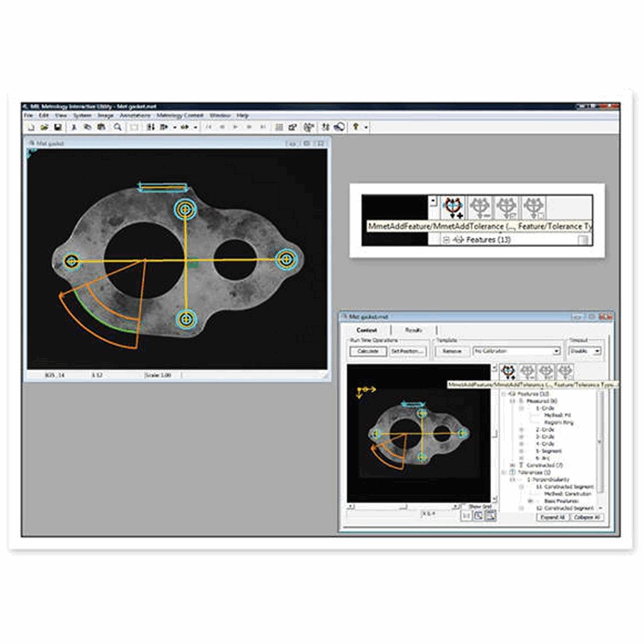Image resolution: width=644 pixels, height=644 pixels.
Task: Select the 6-Arc feature in tree
Action: click(544, 457)
